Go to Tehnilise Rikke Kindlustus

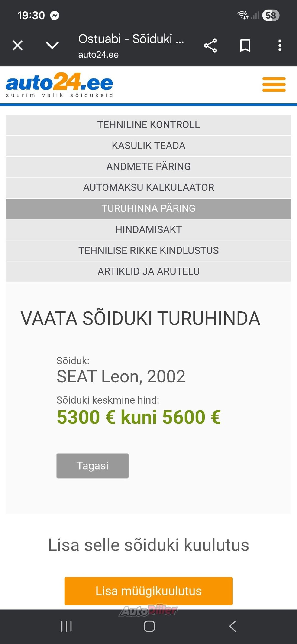148,251
